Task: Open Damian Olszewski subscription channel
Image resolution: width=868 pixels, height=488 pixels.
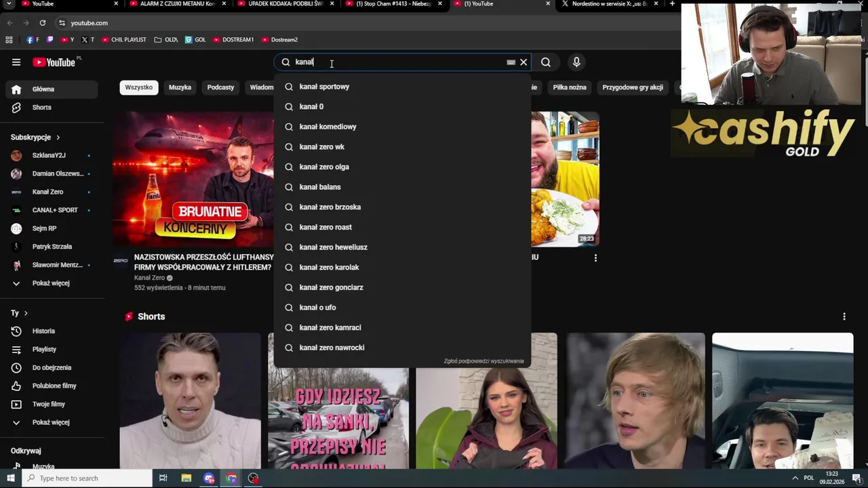Action: tap(52, 174)
